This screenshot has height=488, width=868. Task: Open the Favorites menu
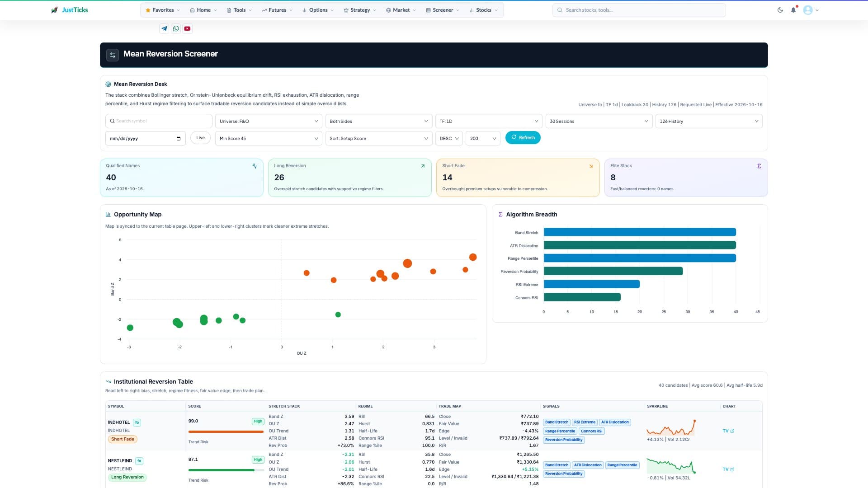[163, 10]
